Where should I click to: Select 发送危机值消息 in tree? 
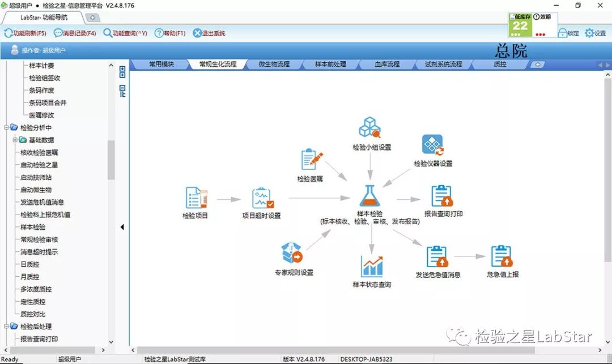42,202
